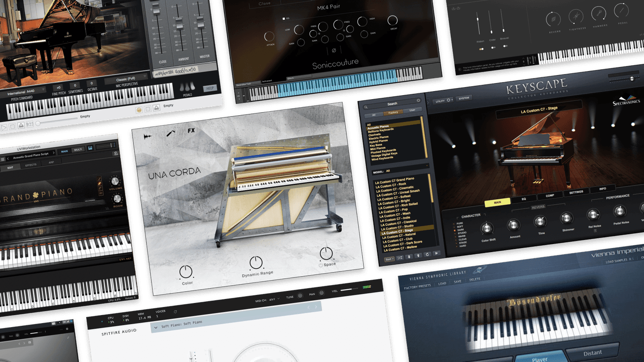Click the response curve icon in Una Corda
The image size is (644, 362).
[x=170, y=133]
